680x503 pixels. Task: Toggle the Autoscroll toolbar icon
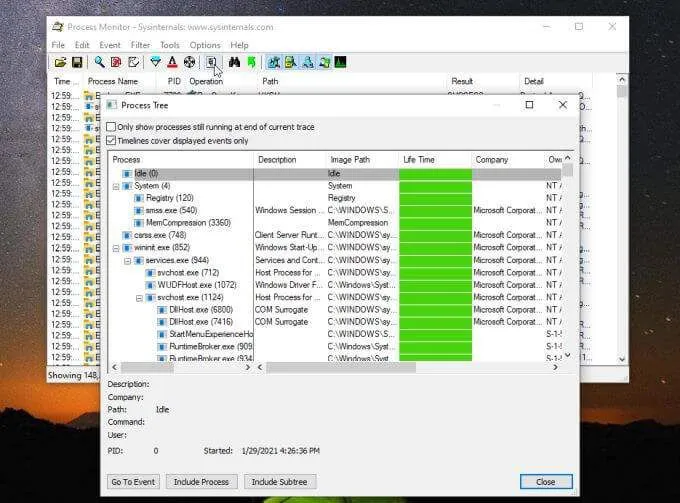[x=116, y=62]
